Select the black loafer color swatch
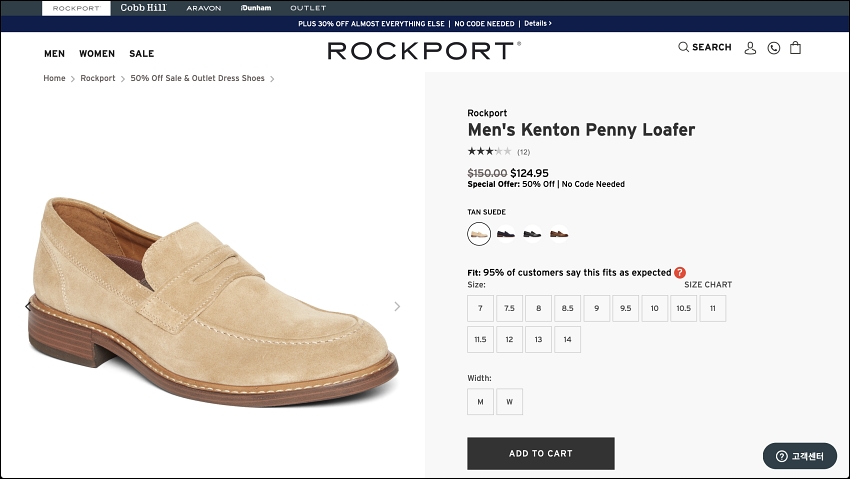Viewport: 850px width, 479px height. (532, 234)
